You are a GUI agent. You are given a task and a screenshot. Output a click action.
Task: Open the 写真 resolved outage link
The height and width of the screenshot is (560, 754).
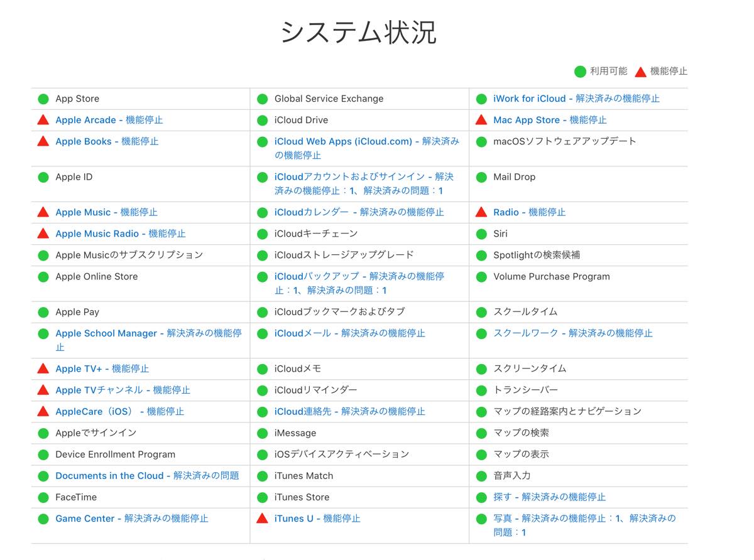coord(584,525)
